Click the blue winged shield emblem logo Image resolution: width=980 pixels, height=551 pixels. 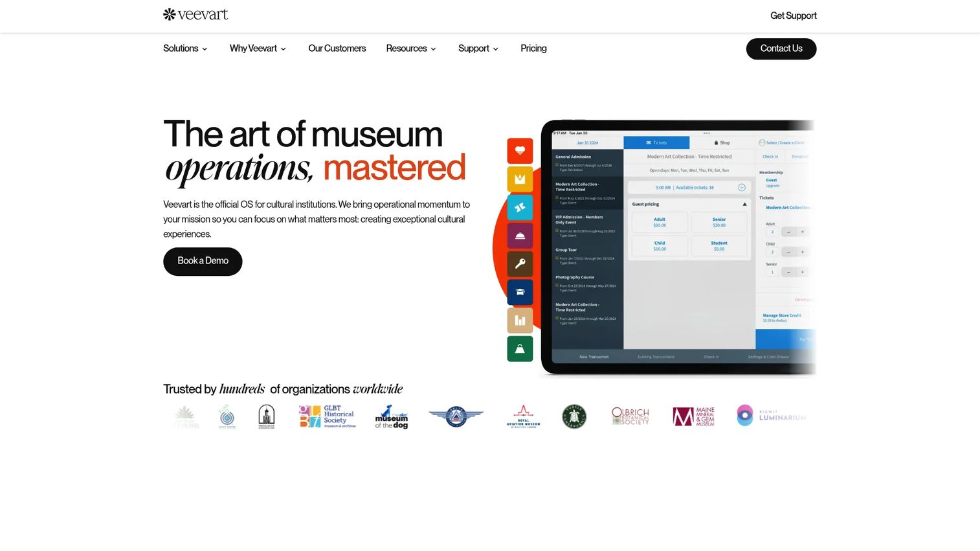[456, 416]
